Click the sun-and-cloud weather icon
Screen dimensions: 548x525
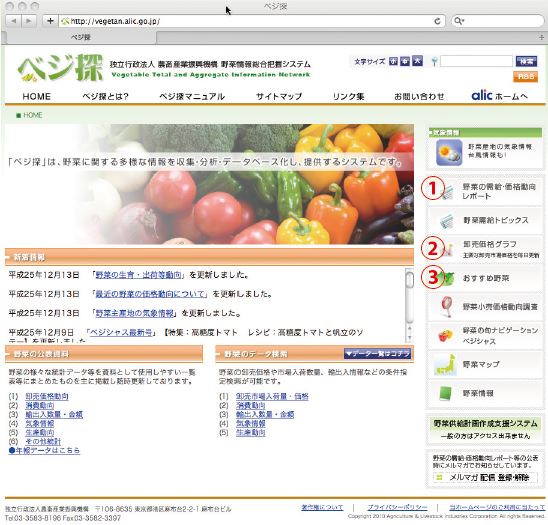449,152
